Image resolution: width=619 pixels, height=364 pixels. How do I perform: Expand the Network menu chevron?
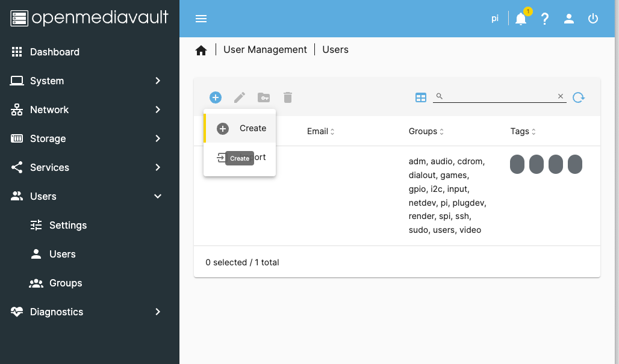(158, 110)
